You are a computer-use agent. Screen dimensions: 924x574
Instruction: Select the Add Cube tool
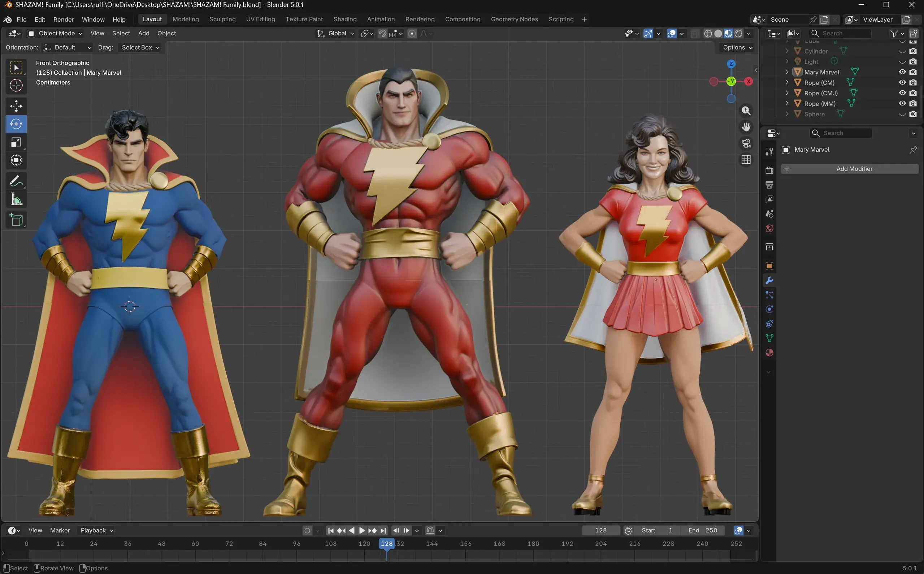click(16, 220)
